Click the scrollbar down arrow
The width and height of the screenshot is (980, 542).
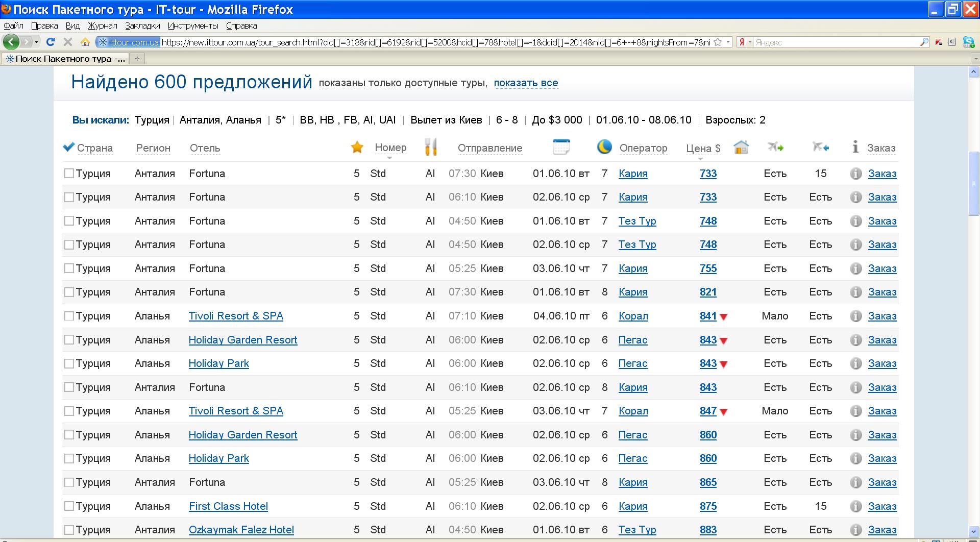(973, 532)
